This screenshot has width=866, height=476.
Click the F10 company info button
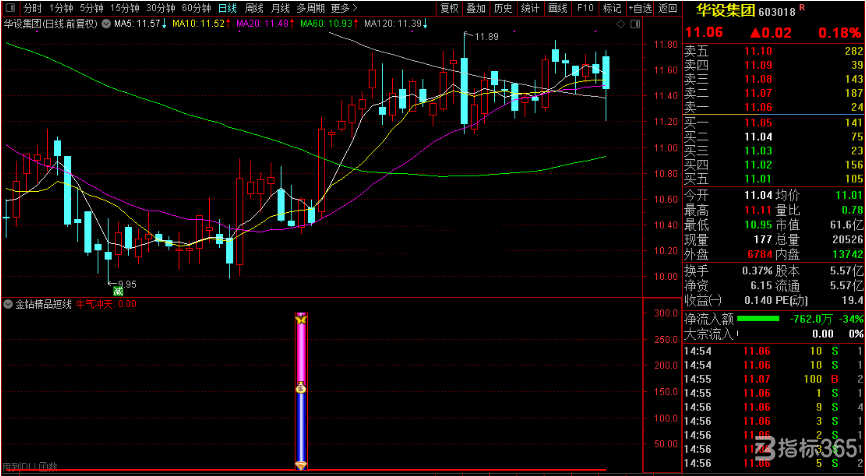[x=585, y=8]
